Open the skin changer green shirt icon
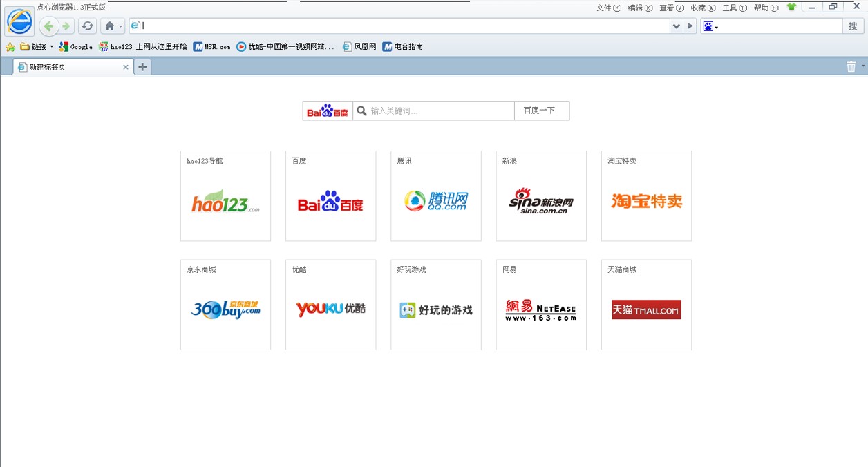Viewport: 868px width, 467px height. coord(791,8)
